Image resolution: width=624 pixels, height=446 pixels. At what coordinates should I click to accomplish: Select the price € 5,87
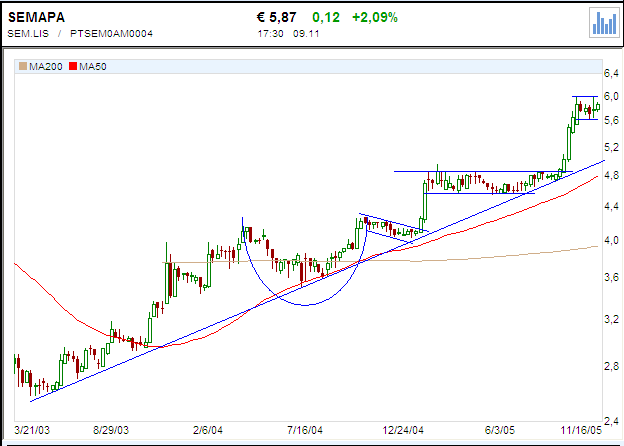[277, 18]
